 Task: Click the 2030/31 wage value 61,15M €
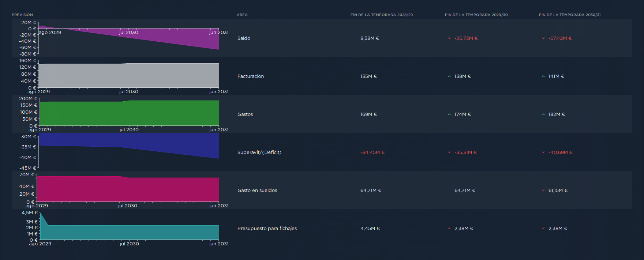558,191
